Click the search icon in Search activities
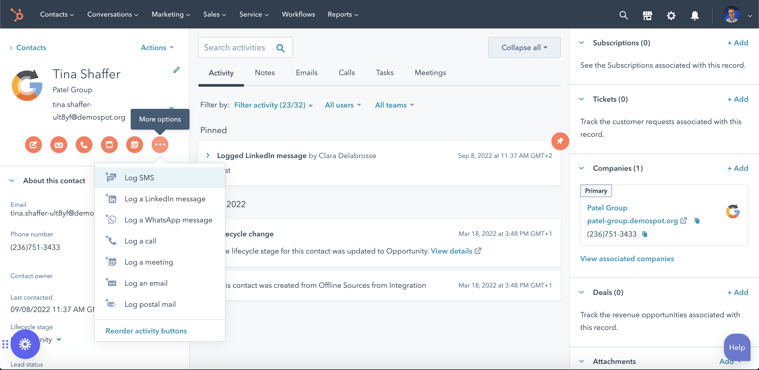This screenshot has width=759, height=370. pos(280,47)
